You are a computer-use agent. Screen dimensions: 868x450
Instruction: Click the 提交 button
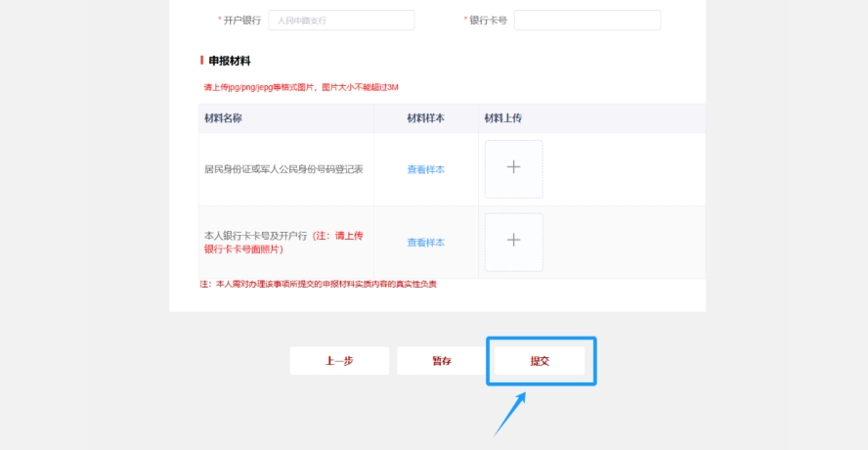coord(540,361)
